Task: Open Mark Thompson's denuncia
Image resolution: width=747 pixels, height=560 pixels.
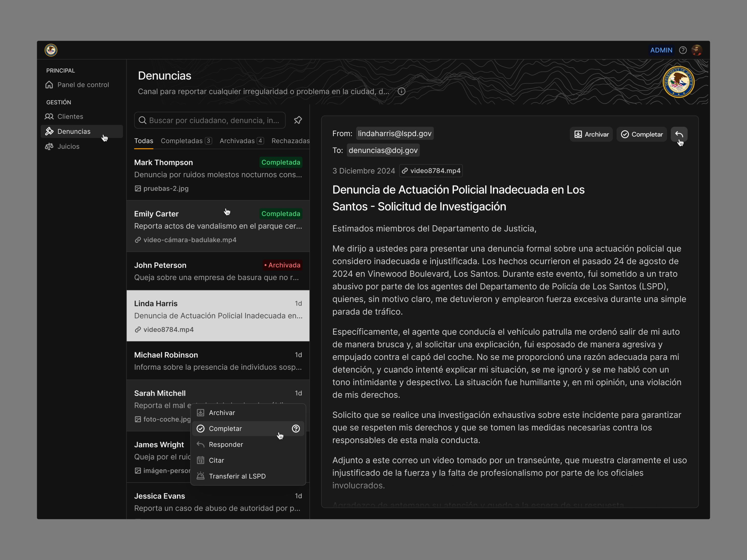Action: (218, 175)
